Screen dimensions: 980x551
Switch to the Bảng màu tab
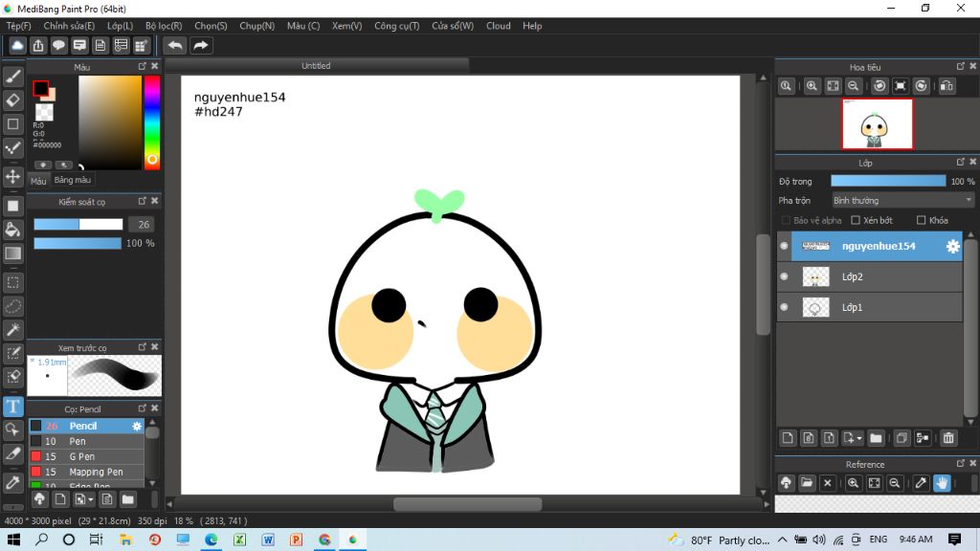coord(73,180)
